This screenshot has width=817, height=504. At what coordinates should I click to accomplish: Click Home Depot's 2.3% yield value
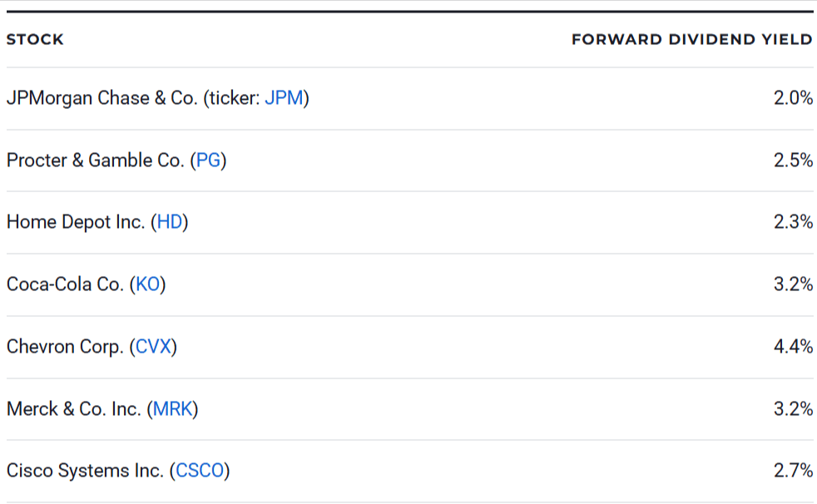pos(793,223)
